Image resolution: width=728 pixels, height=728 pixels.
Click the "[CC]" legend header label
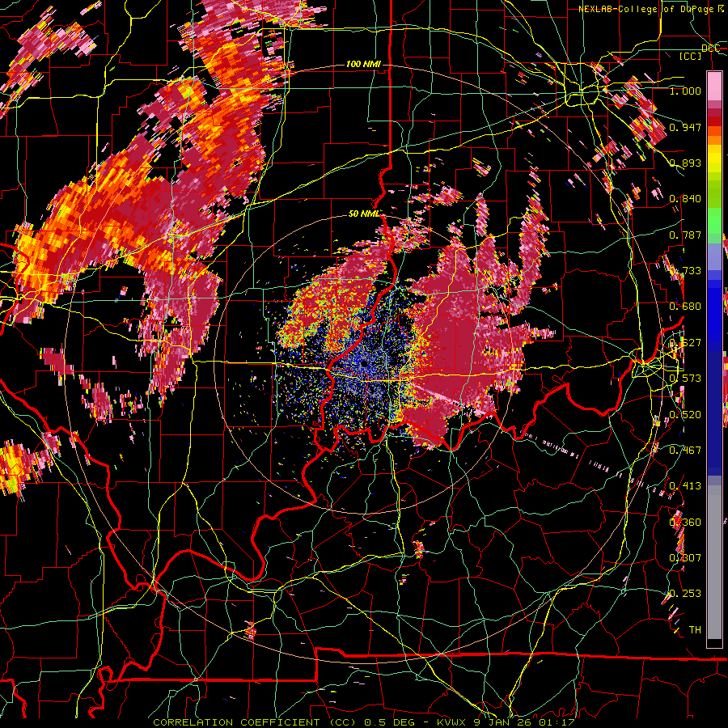pyautogui.click(x=691, y=56)
